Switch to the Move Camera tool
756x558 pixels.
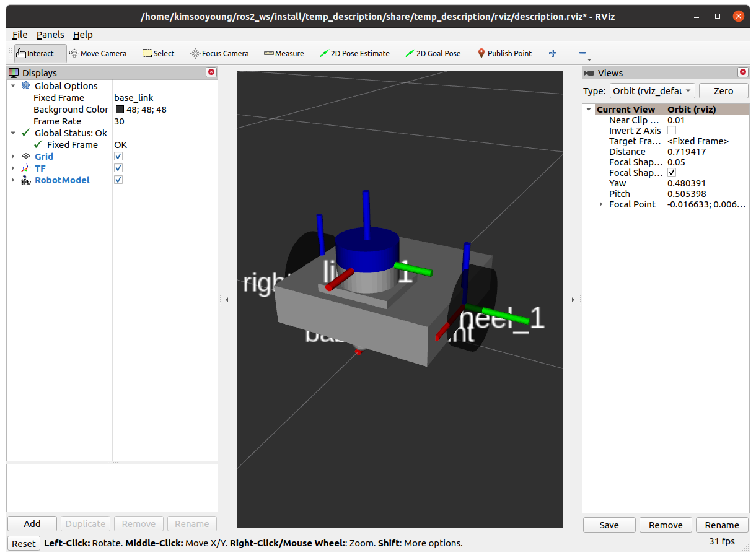98,53
